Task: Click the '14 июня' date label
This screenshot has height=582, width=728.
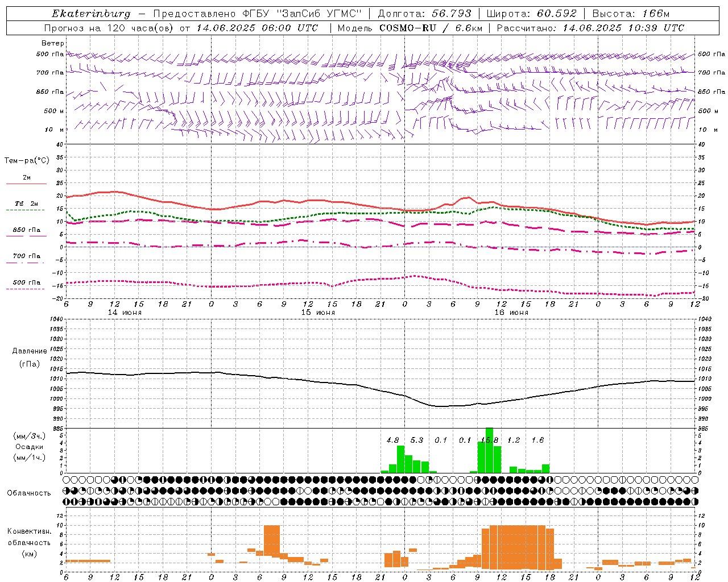Action: 125,313
